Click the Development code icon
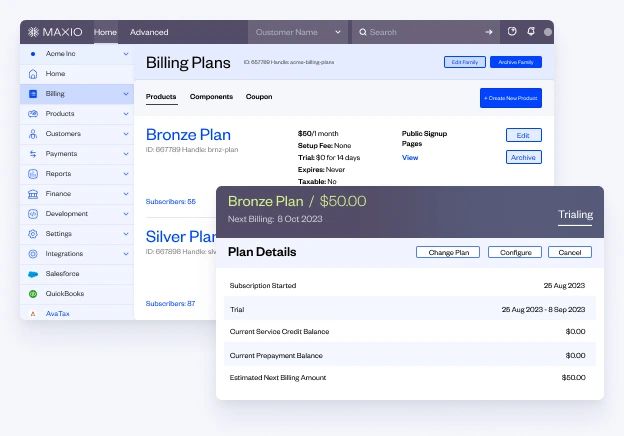 click(33, 214)
